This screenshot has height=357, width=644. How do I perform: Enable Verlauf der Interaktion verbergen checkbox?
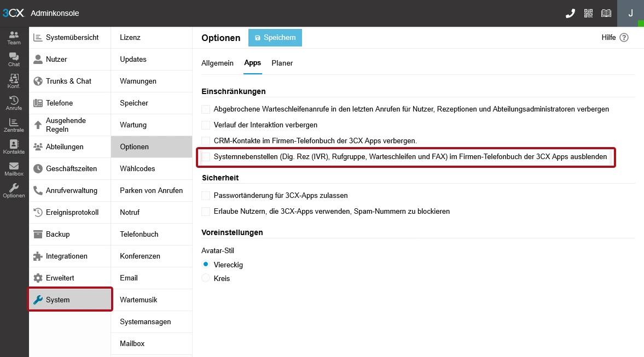pos(206,125)
